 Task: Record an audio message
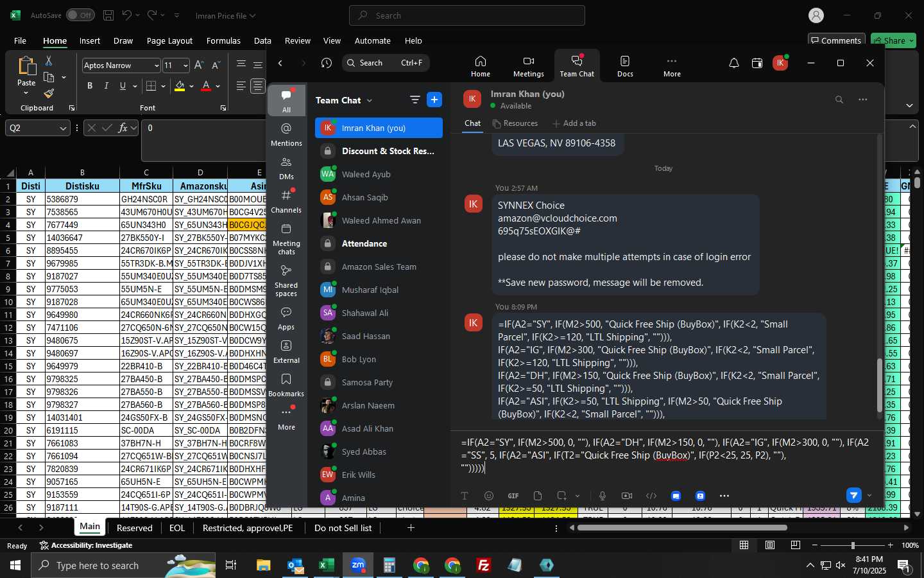[x=603, y=496]
